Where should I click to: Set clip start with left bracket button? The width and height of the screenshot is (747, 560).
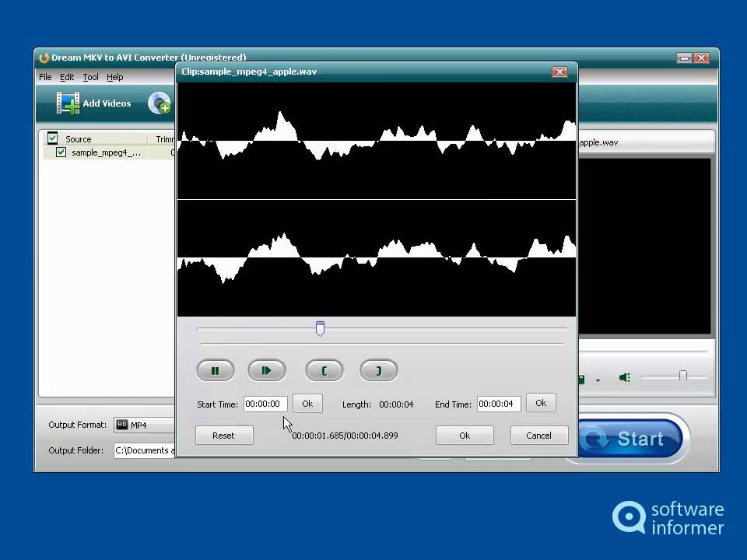pos(324,370)
